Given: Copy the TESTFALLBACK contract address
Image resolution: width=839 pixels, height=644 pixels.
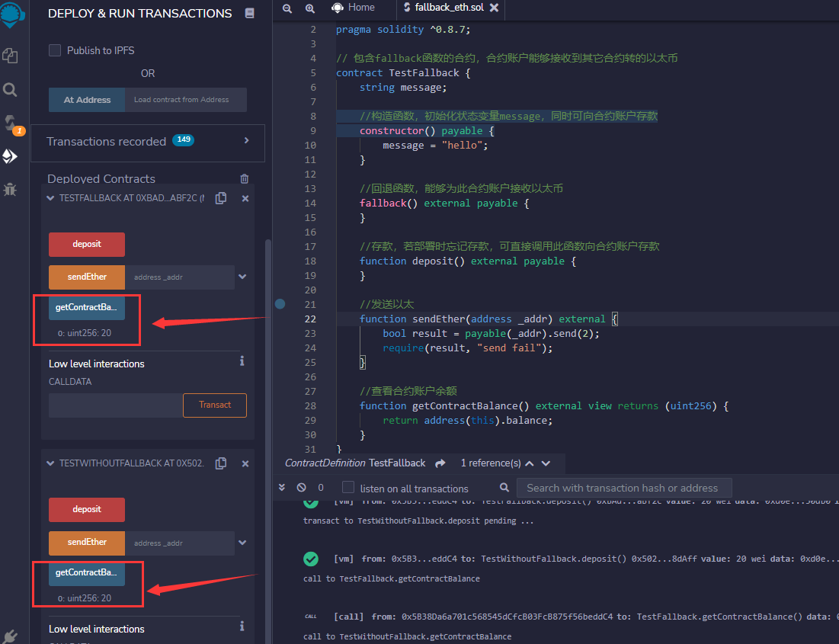Looking at the screenshot, I should coord(220,197).
